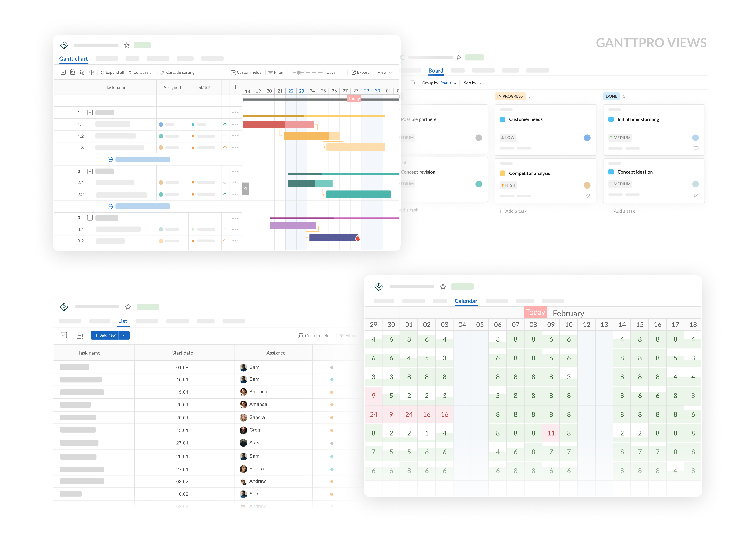Open Custom fields in the Gantt toolbar

(x=246, y=72)
